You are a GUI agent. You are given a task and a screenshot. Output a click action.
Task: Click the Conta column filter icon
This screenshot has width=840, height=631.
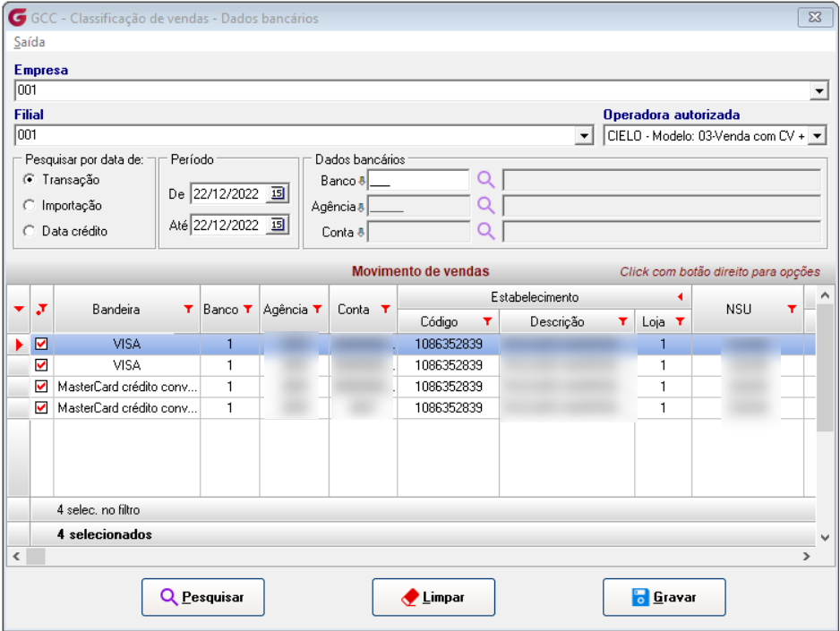[x=385, y=309]
